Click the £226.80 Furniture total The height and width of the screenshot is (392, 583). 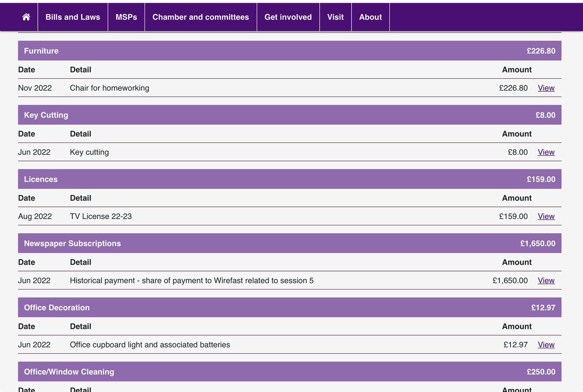541,51
